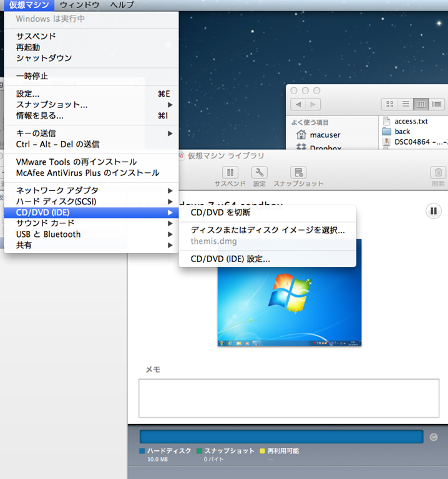Open CD/DVD (IDE) 設定... in submenu
448x479 pixels.
click(268, 259)
